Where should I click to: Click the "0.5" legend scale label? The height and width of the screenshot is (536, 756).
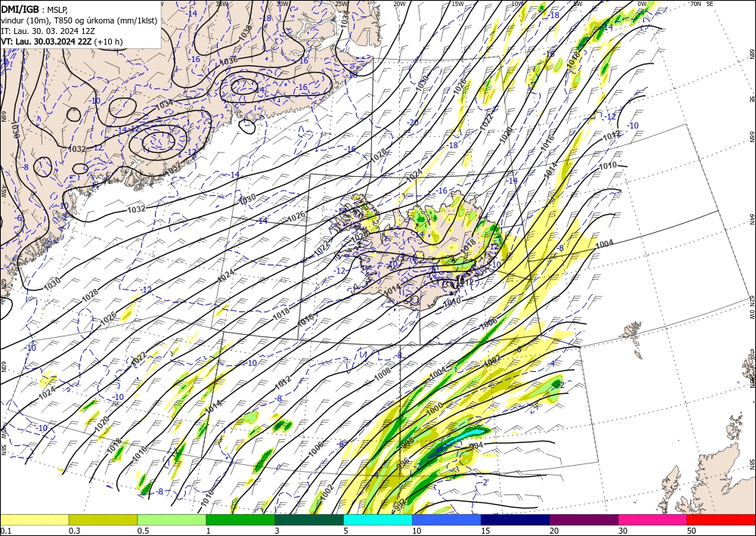(142, 531)
